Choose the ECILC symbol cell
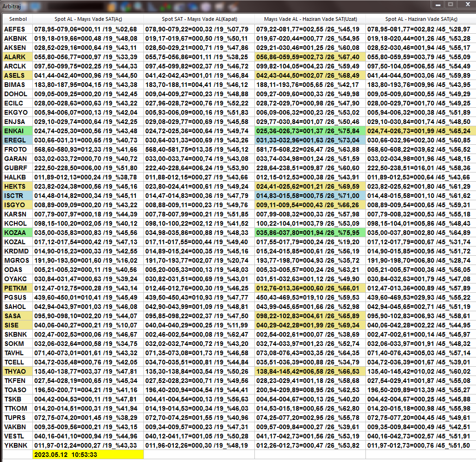Screen dimensions: 476x462 coord(18,103)
